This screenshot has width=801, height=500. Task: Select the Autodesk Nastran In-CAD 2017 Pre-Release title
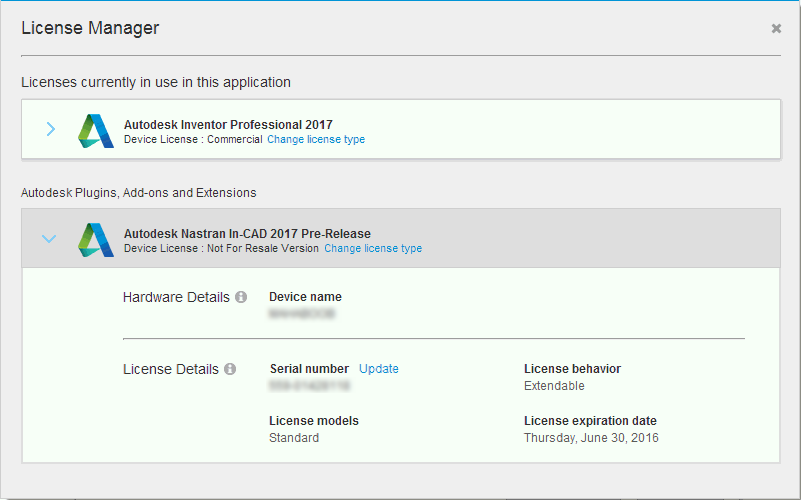(x=259, y=234)
